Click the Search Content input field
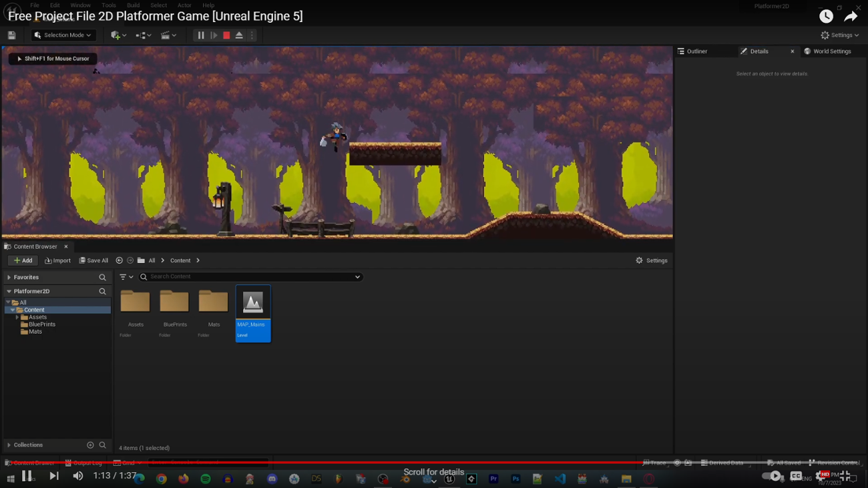The image size is (868, 488). (251, 276)
